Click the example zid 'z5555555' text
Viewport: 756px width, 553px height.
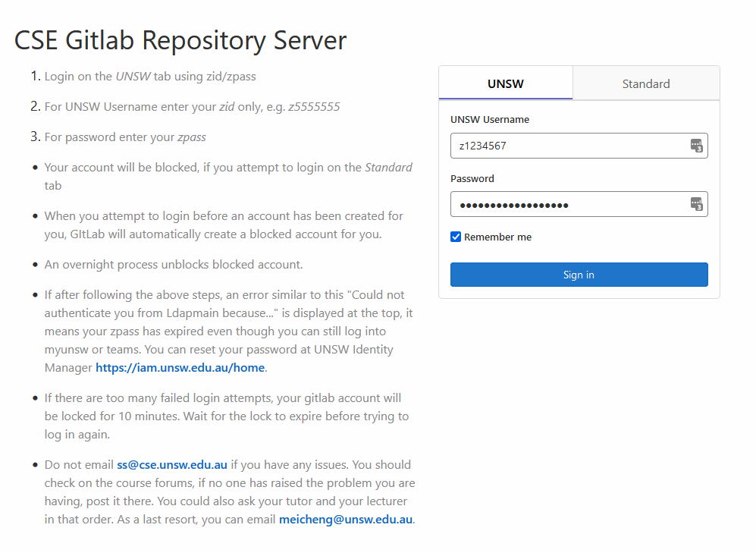[x=315, y=106]
